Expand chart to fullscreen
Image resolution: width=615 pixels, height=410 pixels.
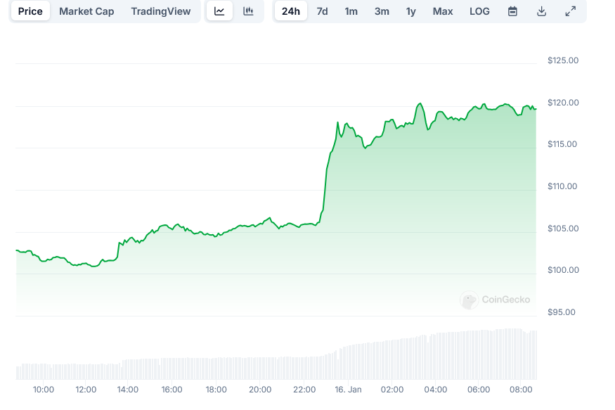click(570, 11)
